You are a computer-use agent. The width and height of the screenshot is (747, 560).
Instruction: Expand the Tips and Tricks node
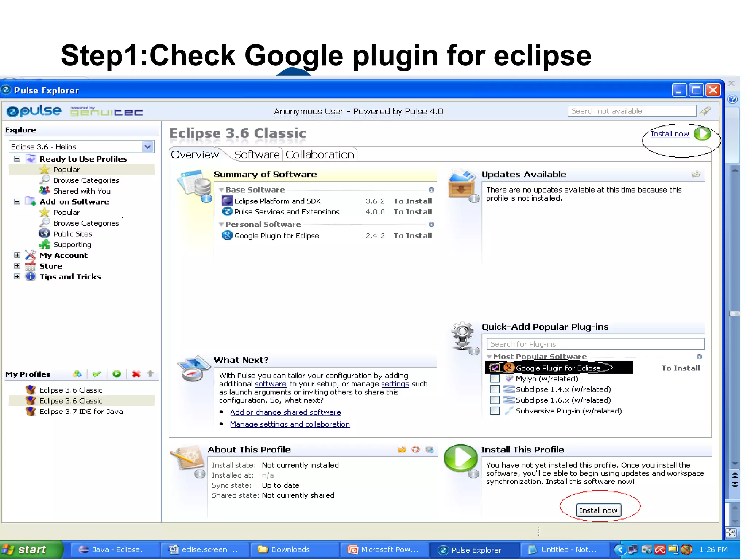coord(17,276)
